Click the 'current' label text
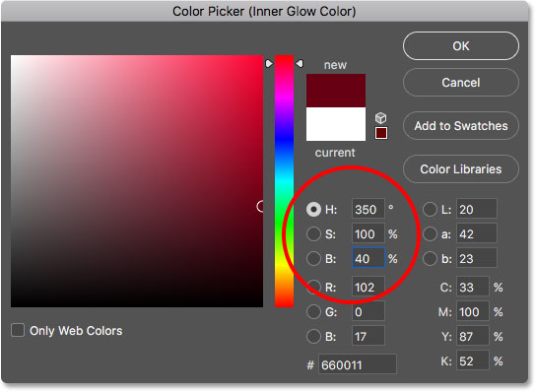The width and height of the screenshot is (536, 392). coord(335,153)
